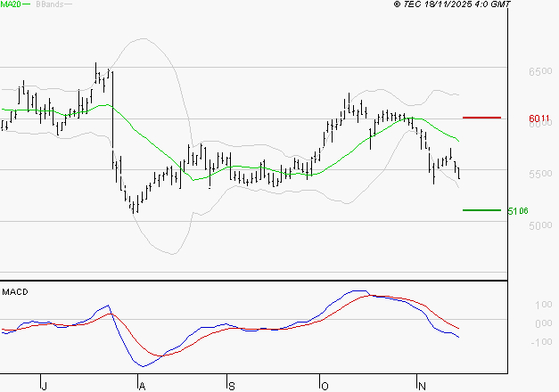Screen dimensions: 559x392
Task: Click the BBands legend label
Action: click(50, 4)
